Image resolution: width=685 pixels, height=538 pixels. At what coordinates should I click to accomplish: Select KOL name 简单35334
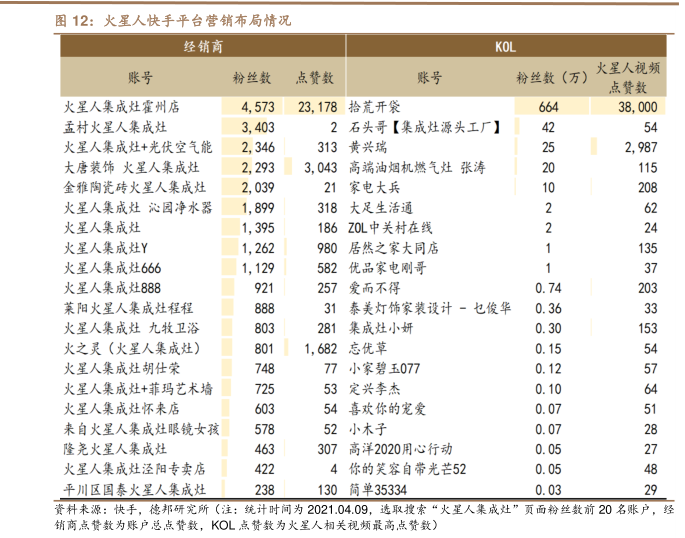[380, 489]
